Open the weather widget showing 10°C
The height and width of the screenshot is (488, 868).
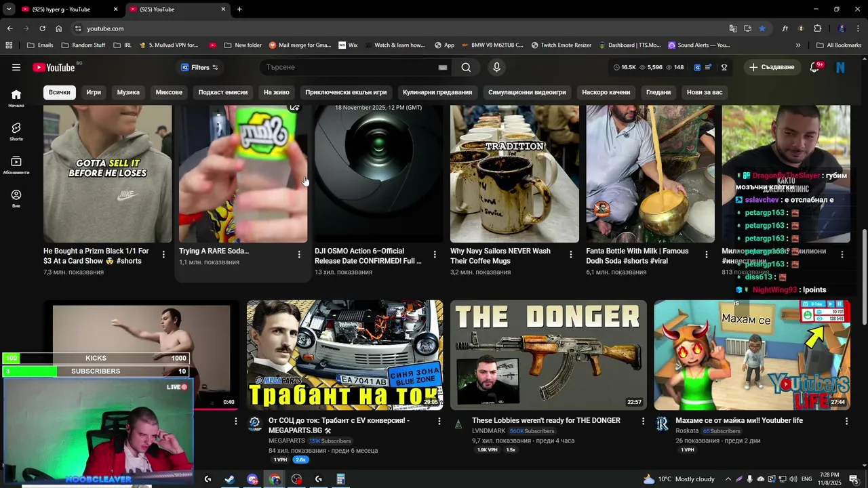(x=679, y=479)
